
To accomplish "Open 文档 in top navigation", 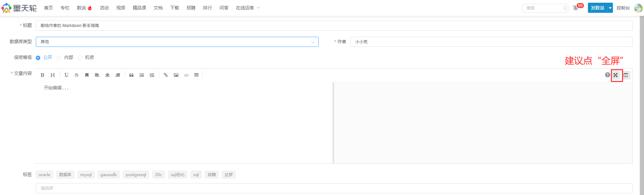I will pyautogui.click(x=158, y=8).
